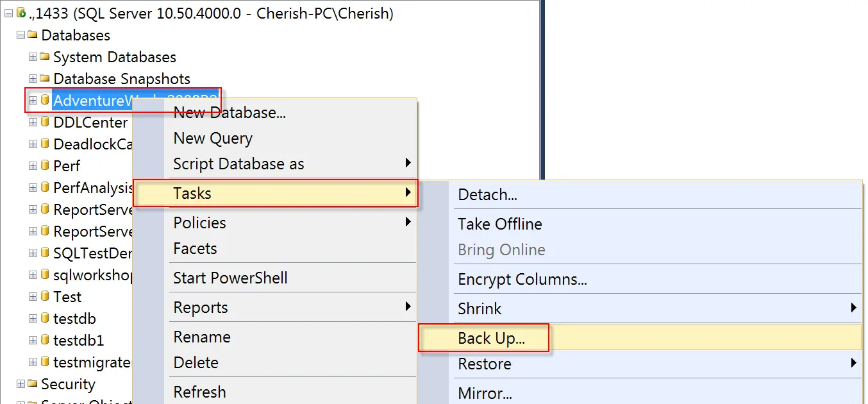
Task: Click the Security folder icon
Action: pos(33,383)
